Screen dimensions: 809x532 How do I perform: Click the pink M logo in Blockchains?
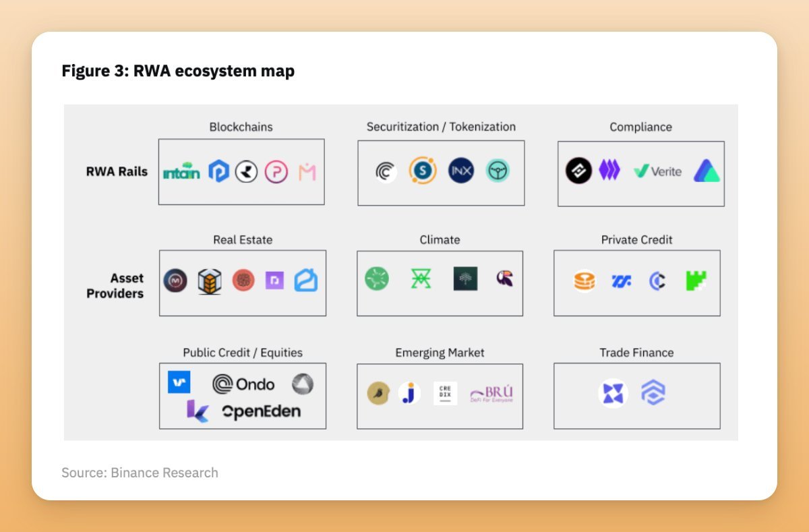tap(307, 172)
